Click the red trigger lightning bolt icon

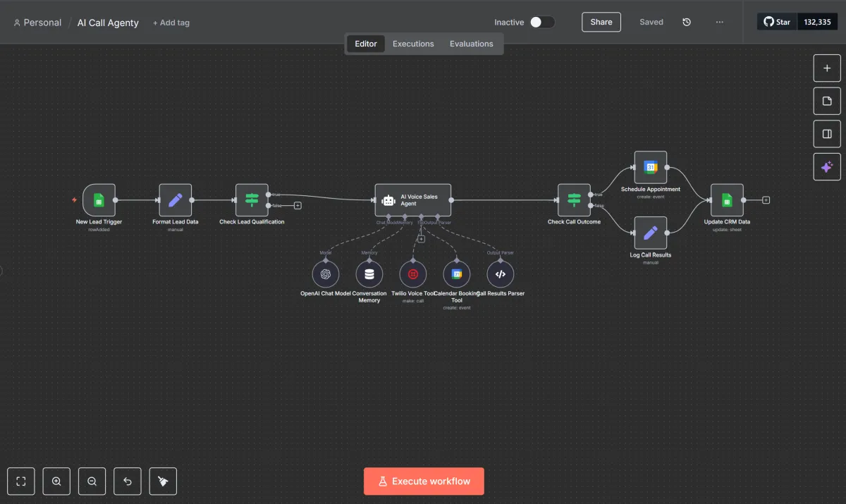74,200
